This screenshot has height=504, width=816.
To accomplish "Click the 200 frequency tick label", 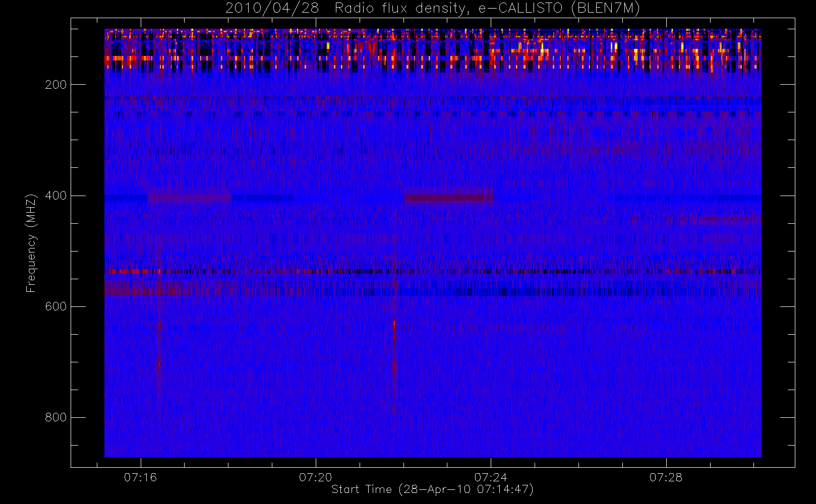I will (x=55, y=85).
